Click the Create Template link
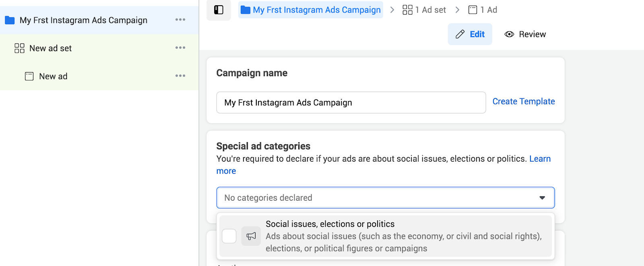This screenshot has width=644, height=266. tap(523, 102)
